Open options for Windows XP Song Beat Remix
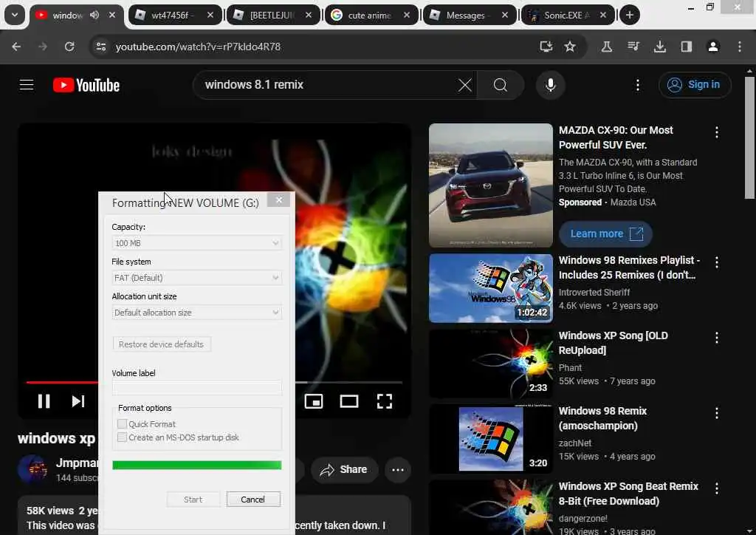 pyautogui.click(x=717, y=488)
